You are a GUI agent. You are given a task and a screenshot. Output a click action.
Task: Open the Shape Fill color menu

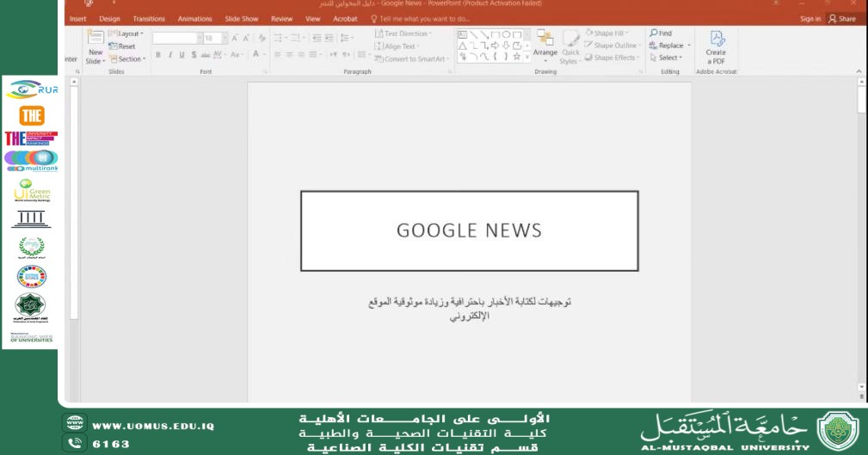click(606, 34)
